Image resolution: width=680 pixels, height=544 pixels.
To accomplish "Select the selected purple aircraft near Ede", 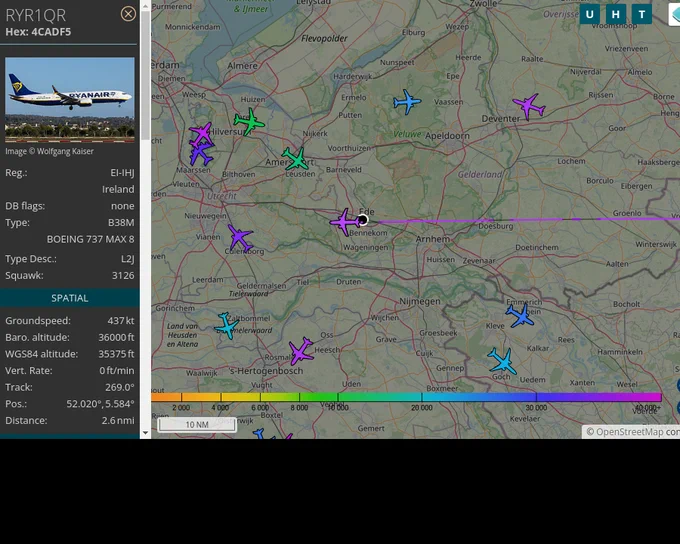I will click(x=344, y=222).
